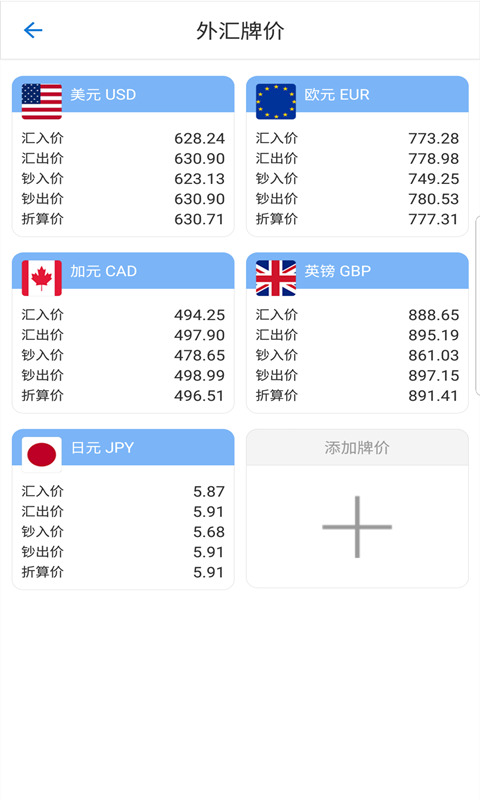Click USD 钞入价 value 623.13
Viewport: 480px width, 800px height.
[x=199, y=179]
